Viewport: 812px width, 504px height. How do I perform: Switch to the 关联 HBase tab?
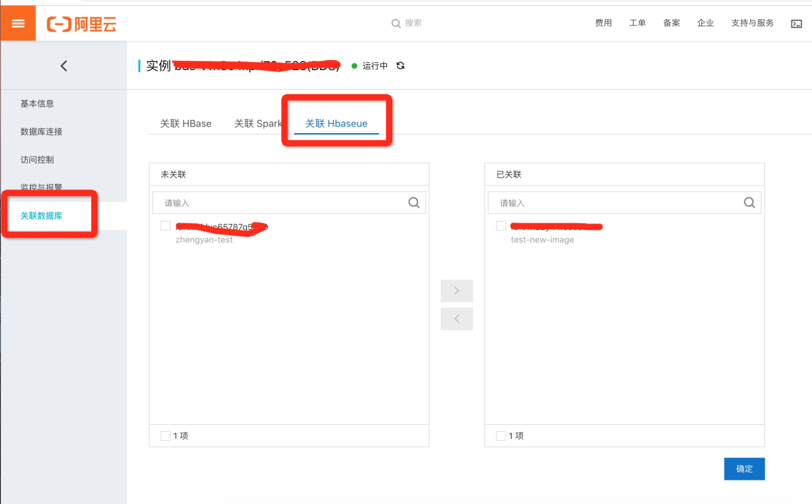point(186,123)
